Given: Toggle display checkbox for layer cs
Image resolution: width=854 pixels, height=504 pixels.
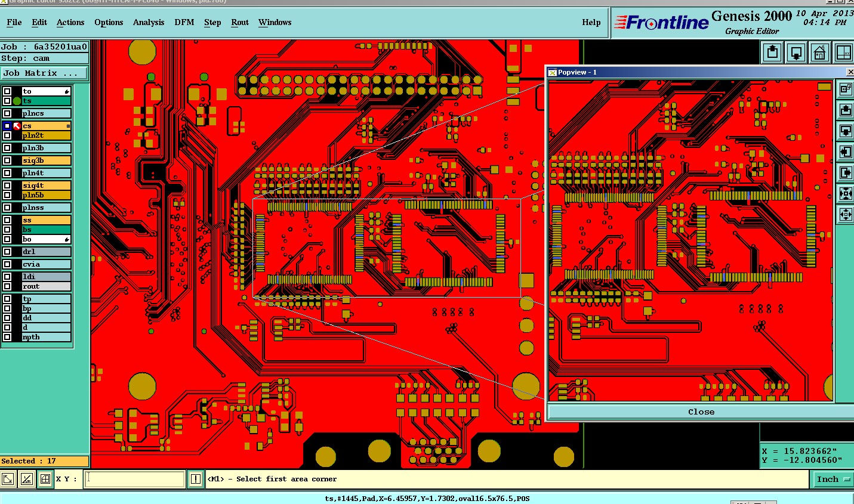Looking at the screenshot, I should coord(7,126).
